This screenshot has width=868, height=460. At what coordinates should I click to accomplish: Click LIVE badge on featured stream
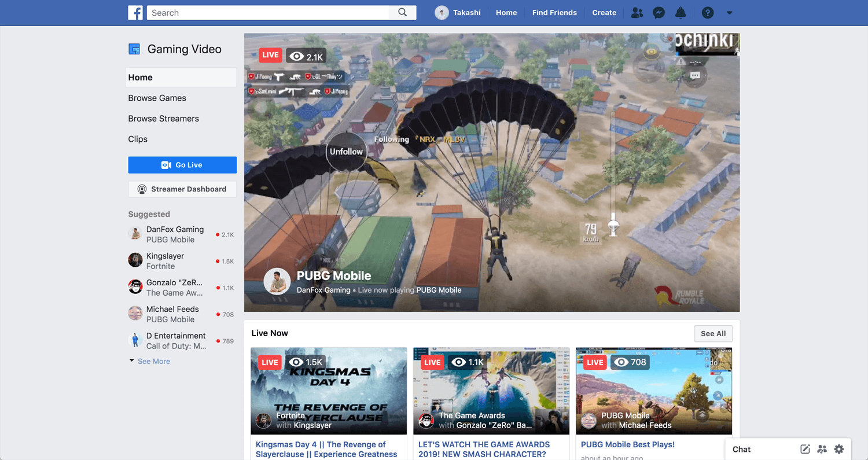[270, 55]
